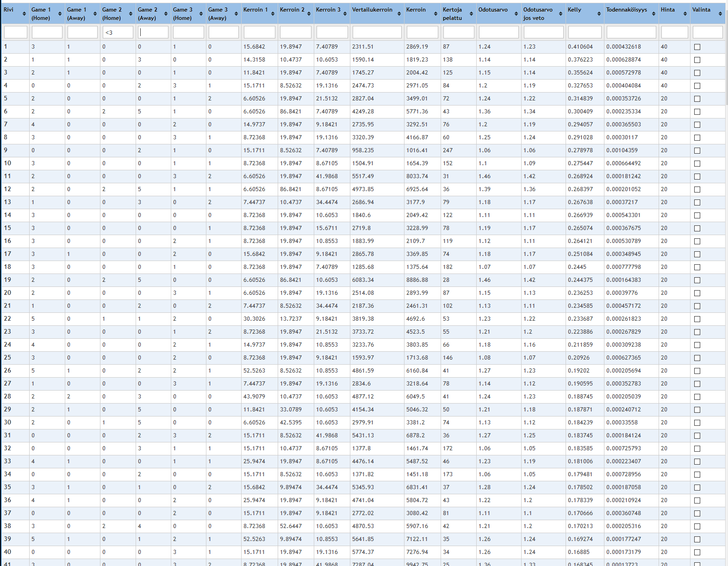
Task: Sort by Kelly column using arrow icon
Action: point(599,14)
